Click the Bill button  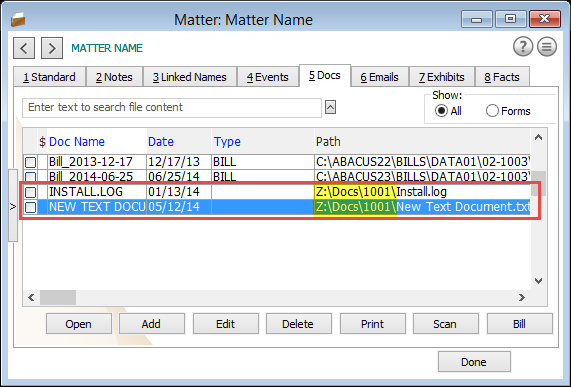(520, 324)
